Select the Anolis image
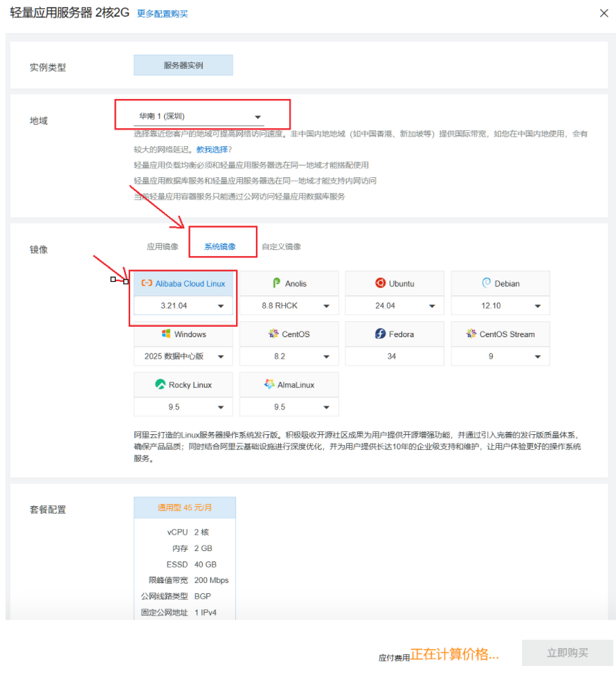616x675 pixels. coord(289,283)
